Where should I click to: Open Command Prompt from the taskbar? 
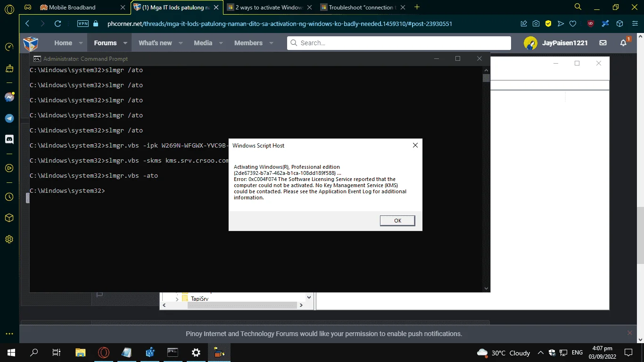pos(173,352)
